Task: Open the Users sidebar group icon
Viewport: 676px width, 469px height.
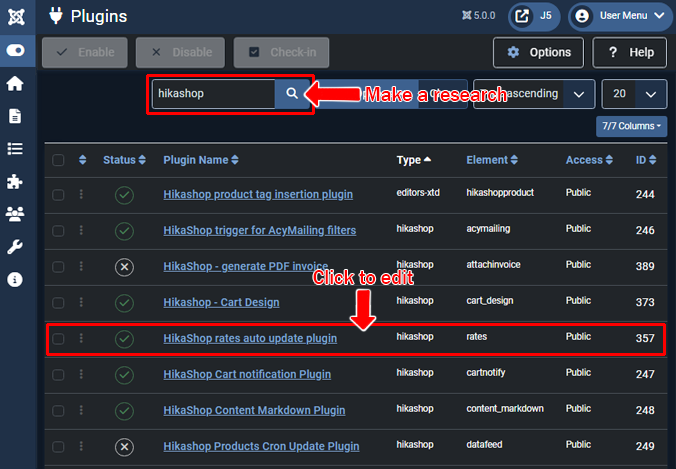Action: click(15, 214)
